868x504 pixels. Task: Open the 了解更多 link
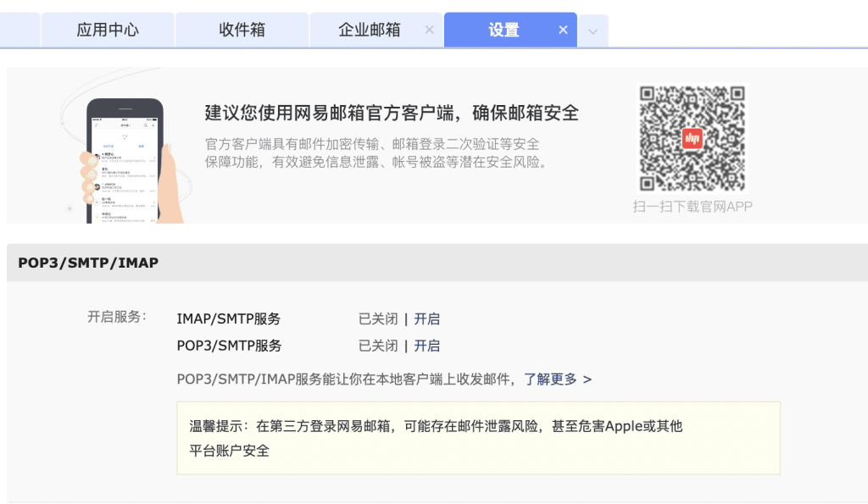[x=557, y=379]
